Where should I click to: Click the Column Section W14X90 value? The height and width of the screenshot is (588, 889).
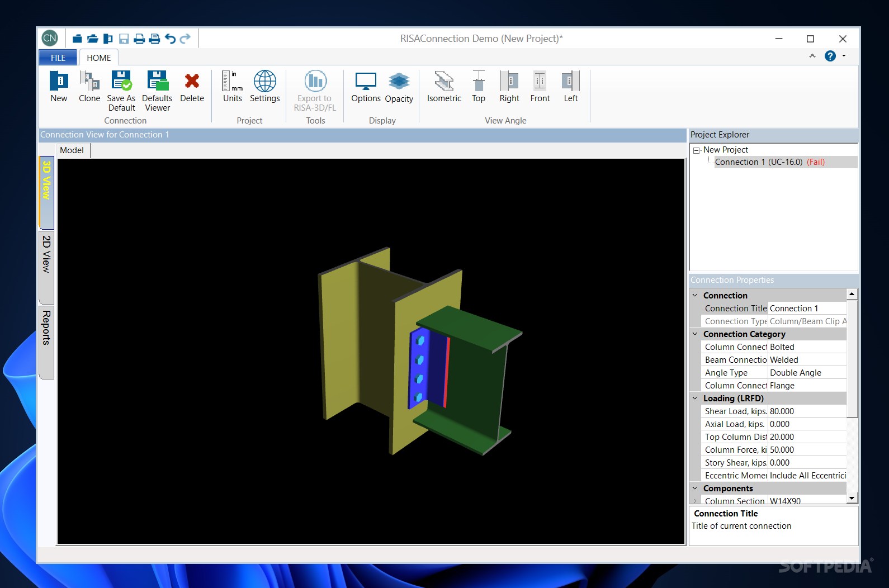(807, 501)
